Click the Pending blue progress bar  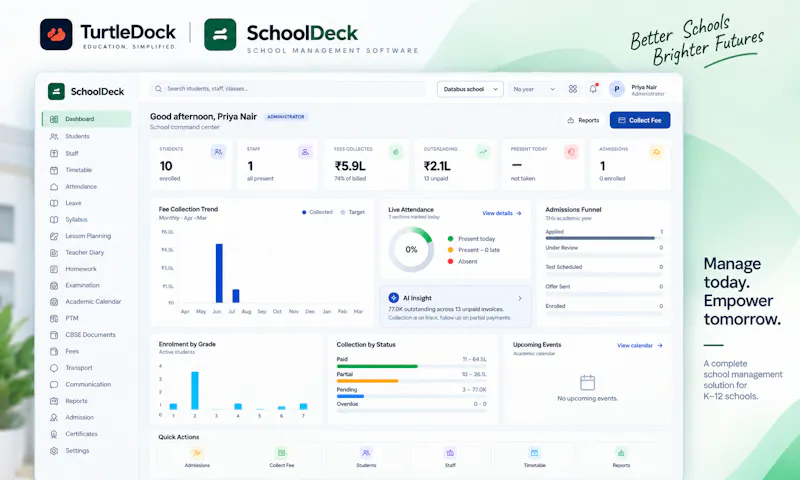(x=350, y=396)
